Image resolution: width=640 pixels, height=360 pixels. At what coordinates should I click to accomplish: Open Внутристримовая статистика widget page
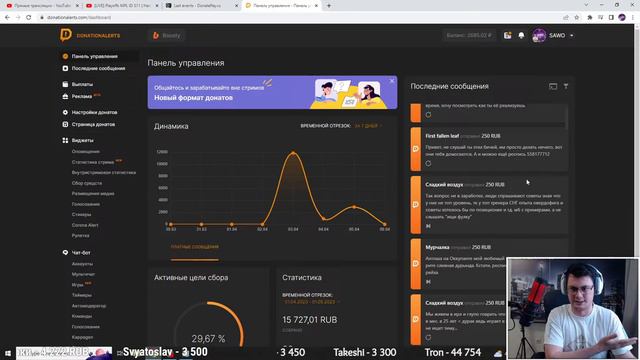coord(104,173)
